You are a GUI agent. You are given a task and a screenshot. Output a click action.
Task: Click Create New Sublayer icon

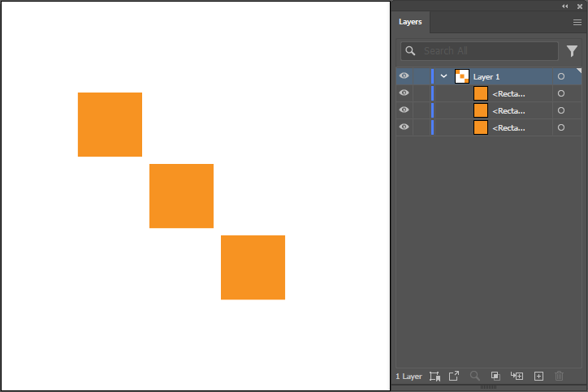click(x=517, y=376)
